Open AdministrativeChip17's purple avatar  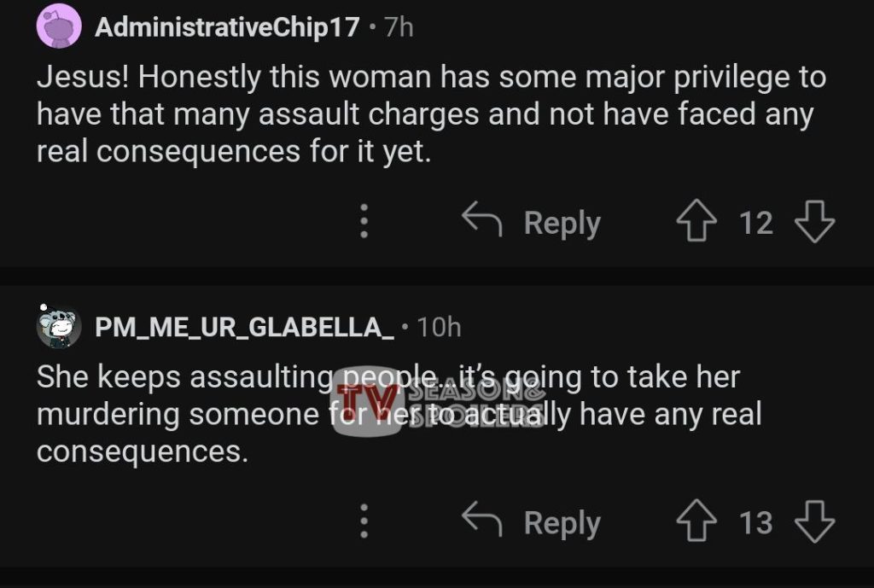(59, 27)
